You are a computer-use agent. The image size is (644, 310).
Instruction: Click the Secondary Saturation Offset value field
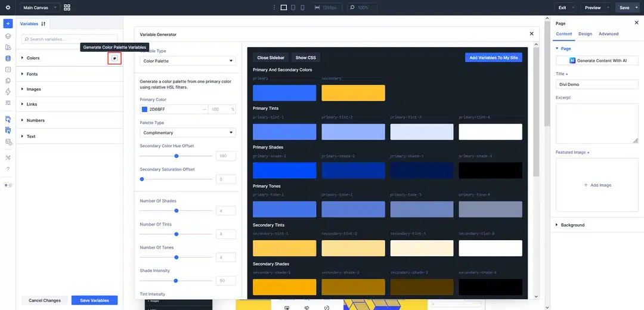tap(226, 179)
